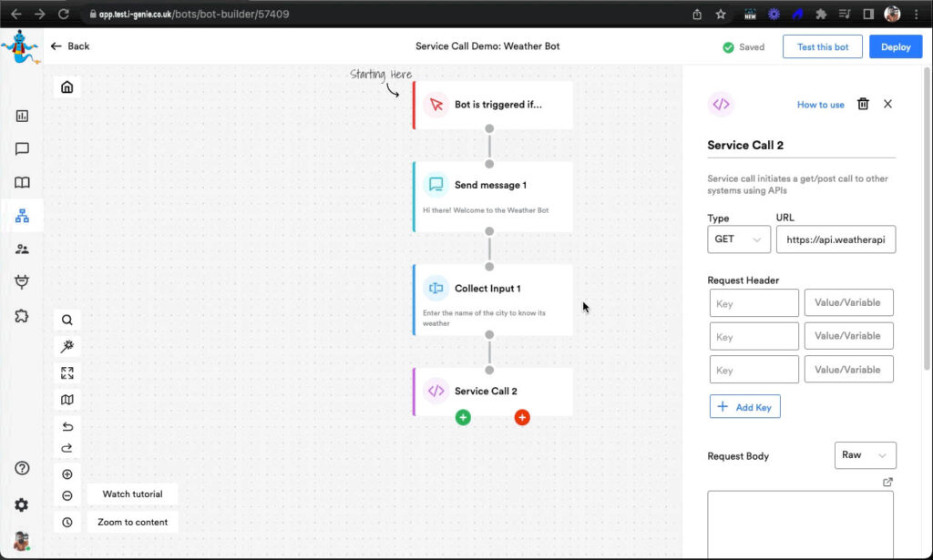
Task: Open the minimap icon on canvas toolbar
Action: pos(67,400)
